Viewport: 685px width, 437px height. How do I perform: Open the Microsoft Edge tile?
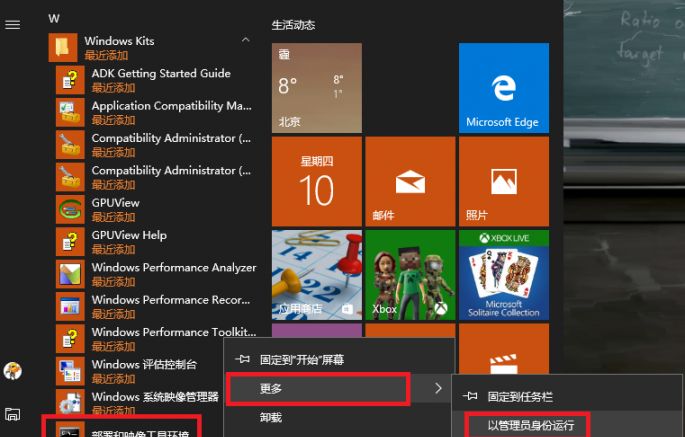[504, 88]
